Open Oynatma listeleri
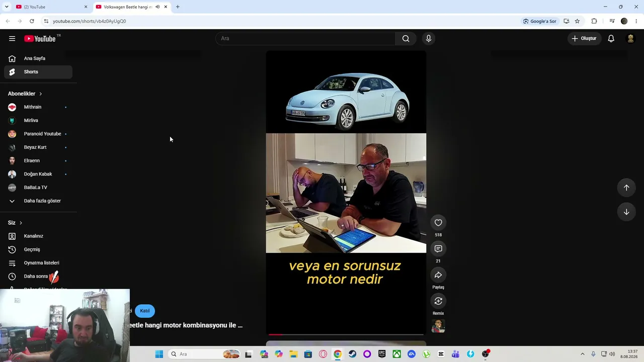This screenshot has width=644, height=362. (38, 263)
